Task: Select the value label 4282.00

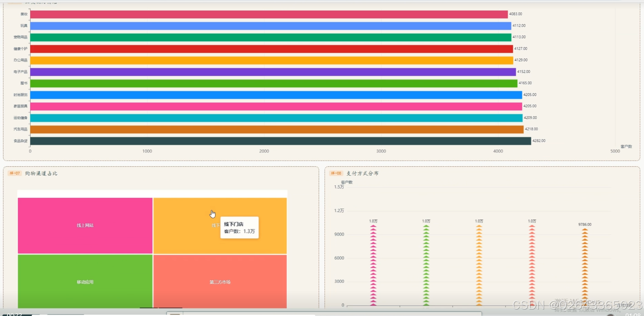Action: tap(539, 141)
